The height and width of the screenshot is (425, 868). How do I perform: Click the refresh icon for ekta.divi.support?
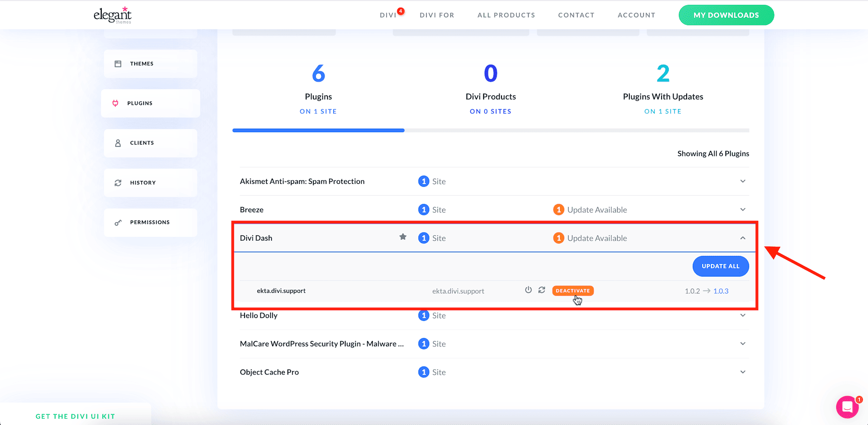[x=542, y=290]
